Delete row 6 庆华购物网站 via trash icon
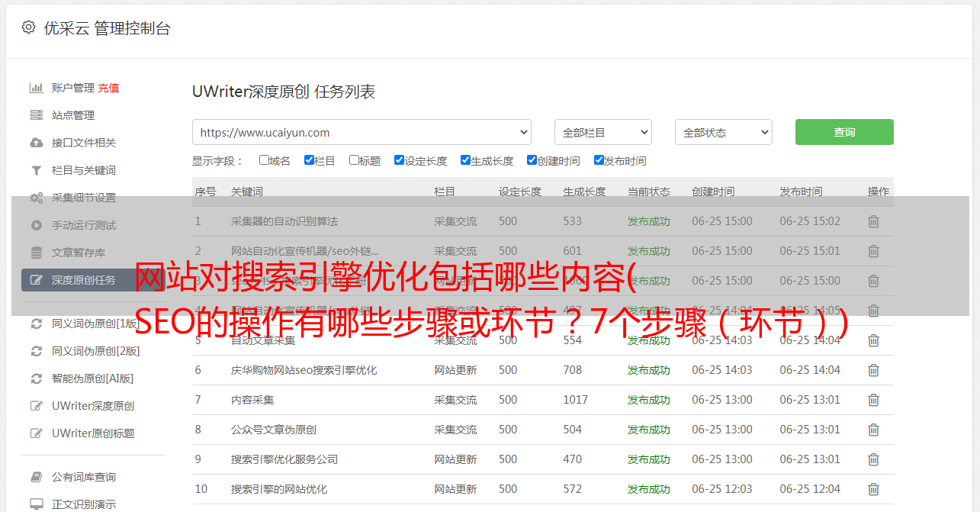Image resolution: width=980 pixels, height=512 pixels. (x=874, y=370)
